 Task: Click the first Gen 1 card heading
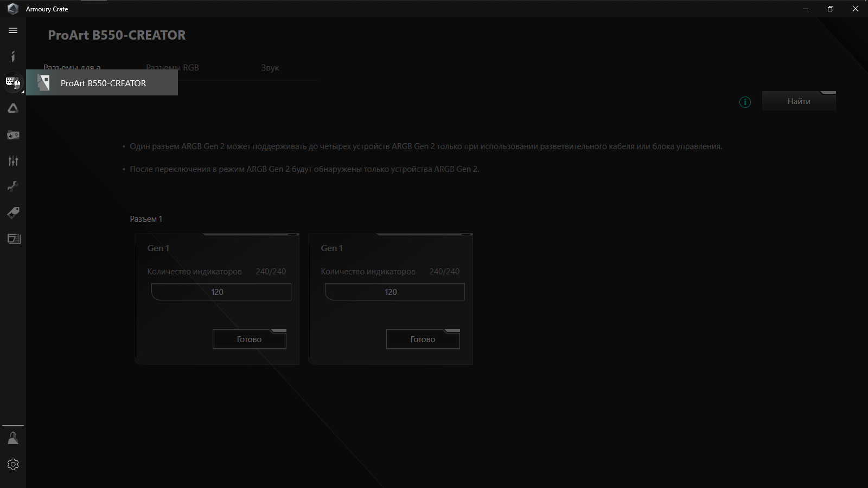tap(158, 248)
